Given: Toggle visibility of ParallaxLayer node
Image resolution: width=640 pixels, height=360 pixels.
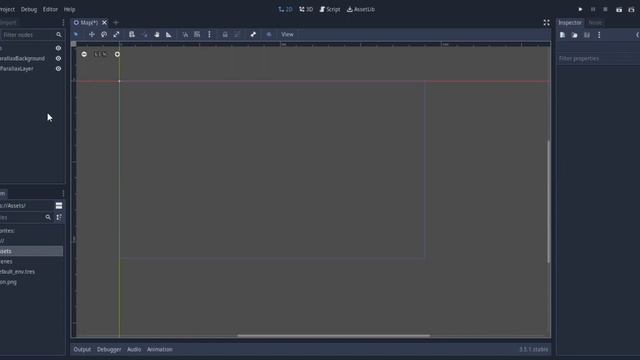Looking at the screenshot, I should click(58, 69).
